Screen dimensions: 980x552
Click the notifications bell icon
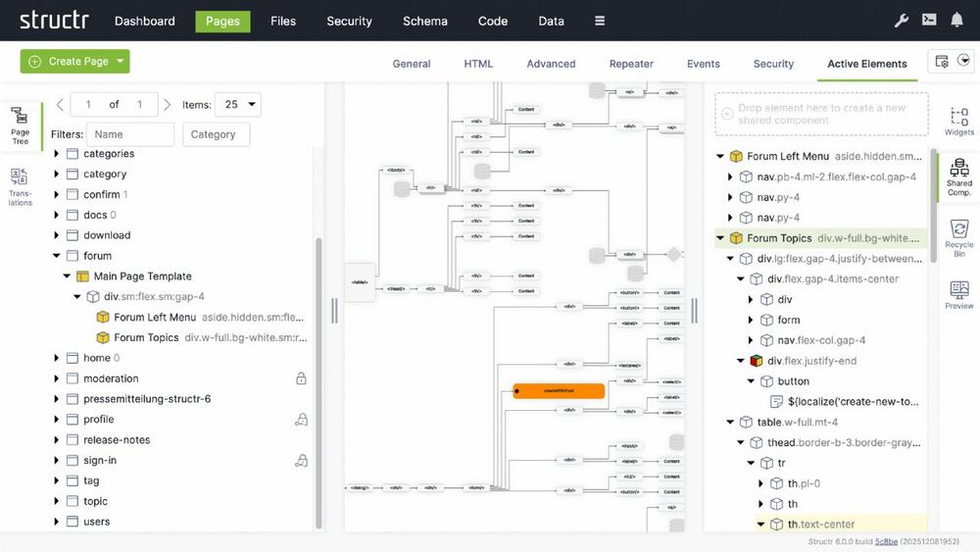956,21
